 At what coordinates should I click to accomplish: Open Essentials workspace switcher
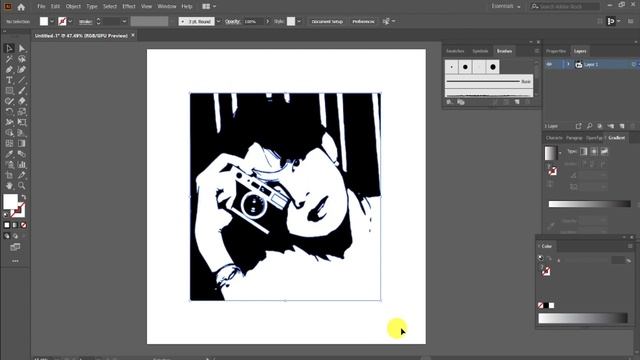click(x=506, y=7)
